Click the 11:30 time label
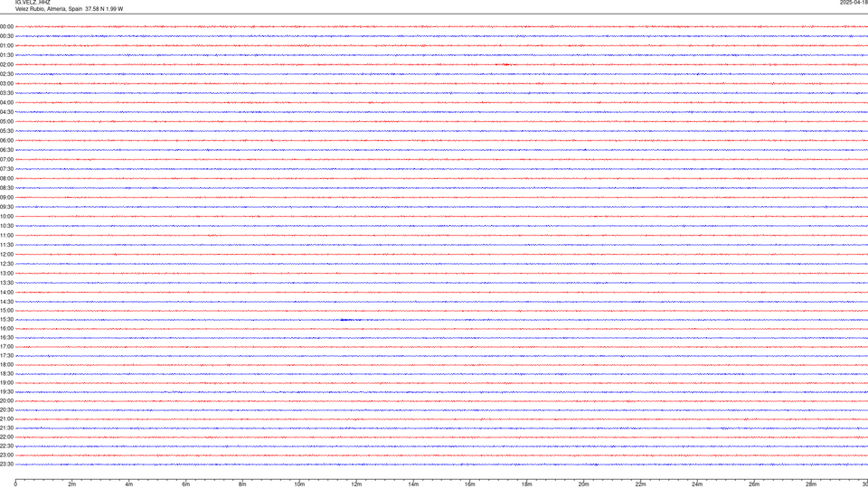This screenshot has height=488, width=868. point(6,245)
